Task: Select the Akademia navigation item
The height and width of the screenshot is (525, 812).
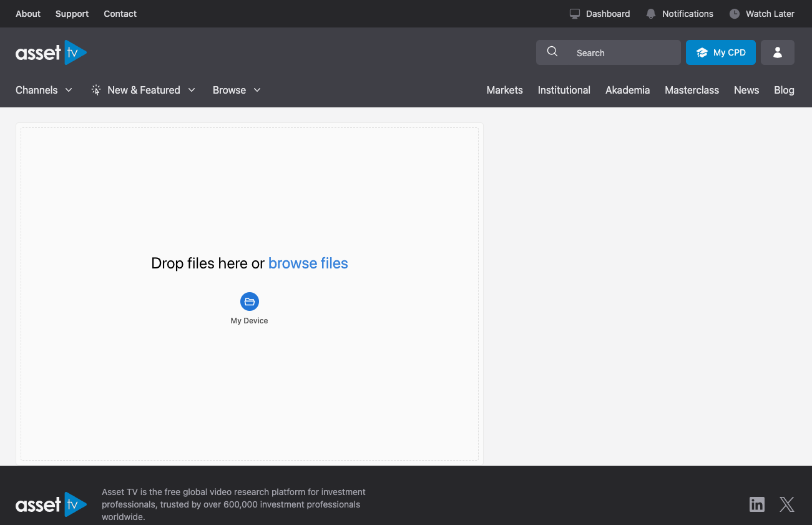Action: (627, 90)
